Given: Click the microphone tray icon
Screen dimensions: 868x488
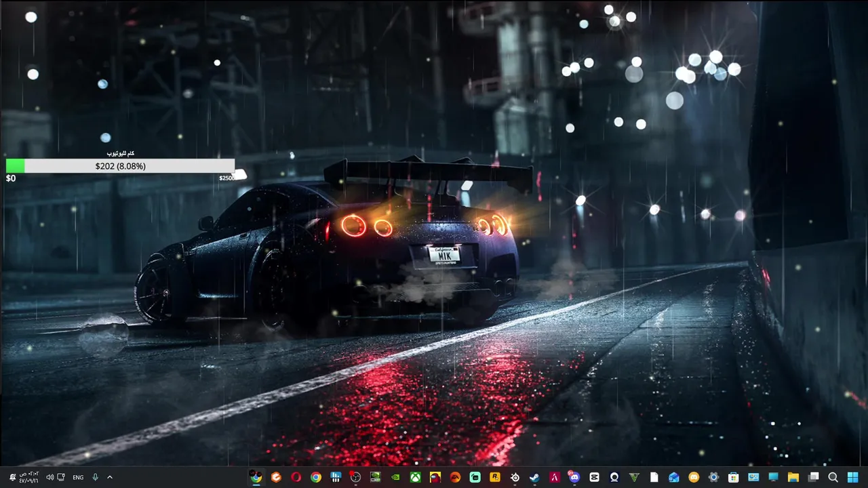Looking at the screenshot, I should (95, 477).
